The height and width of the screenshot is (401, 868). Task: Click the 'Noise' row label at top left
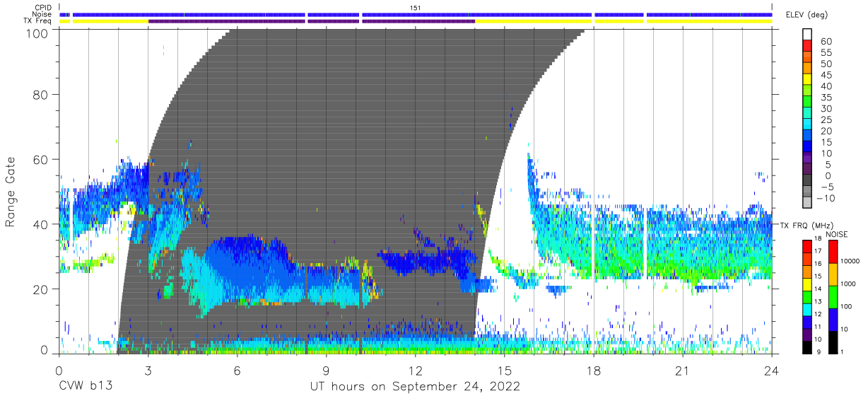43,14
